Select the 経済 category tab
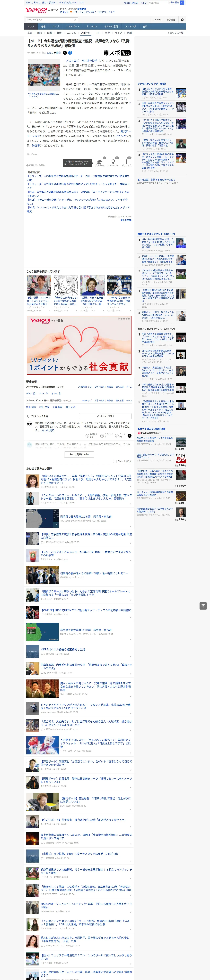The width and height of the screenshot is (210, 980). click(x=59, y=33)
